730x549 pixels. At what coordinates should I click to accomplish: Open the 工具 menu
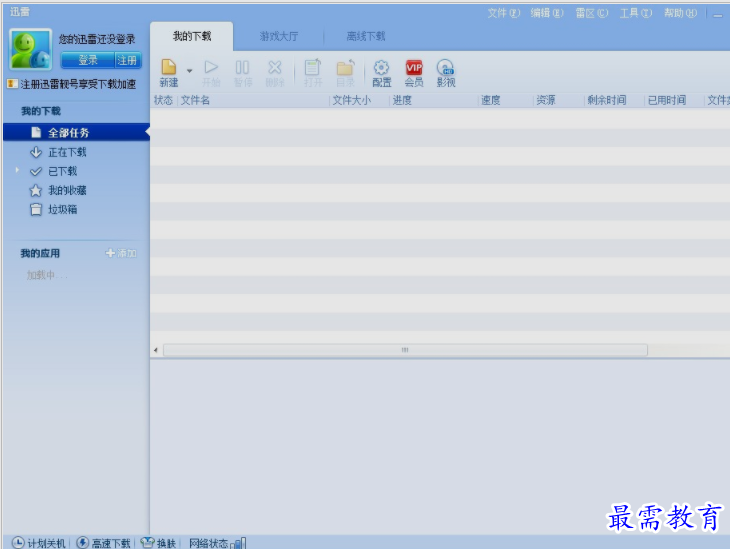click(x=635, y=13)
